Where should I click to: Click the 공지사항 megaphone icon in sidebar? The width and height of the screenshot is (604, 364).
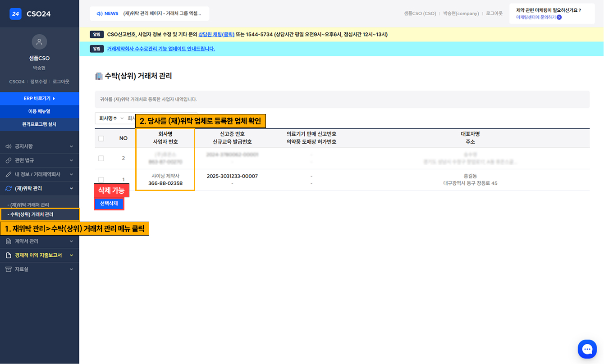click(8, 146)
